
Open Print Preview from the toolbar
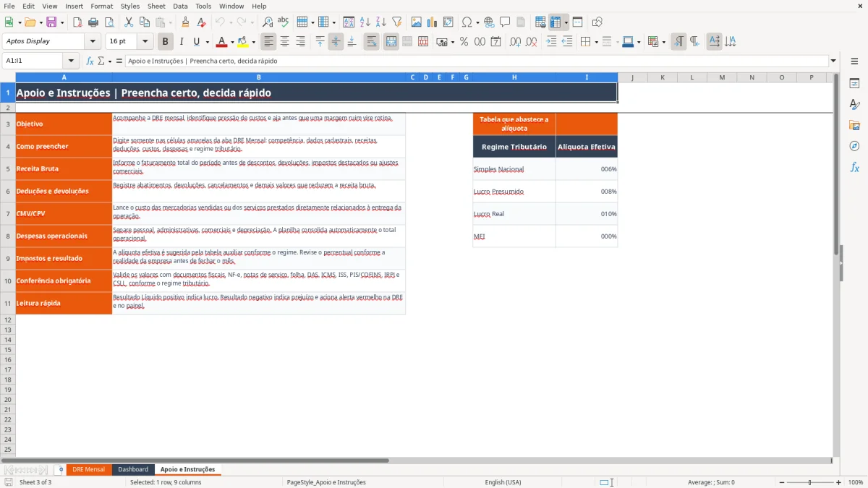(109, 22)
